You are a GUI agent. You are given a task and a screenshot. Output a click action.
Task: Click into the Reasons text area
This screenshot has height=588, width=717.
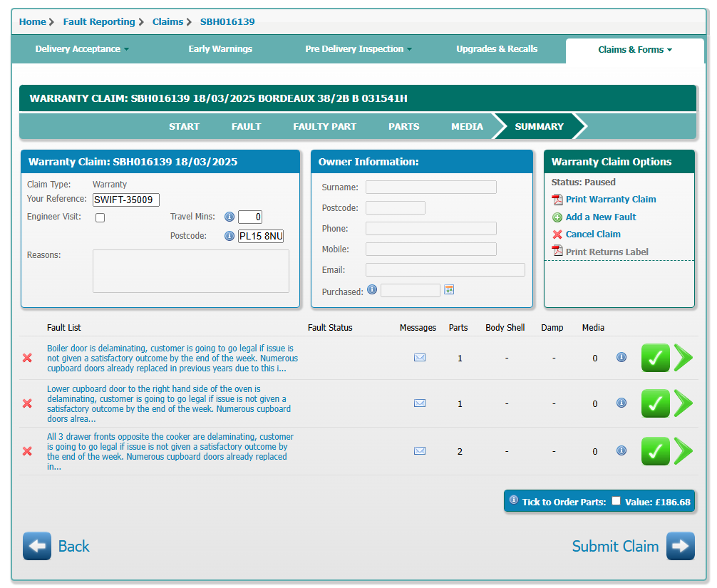click(x=190, y=271)
